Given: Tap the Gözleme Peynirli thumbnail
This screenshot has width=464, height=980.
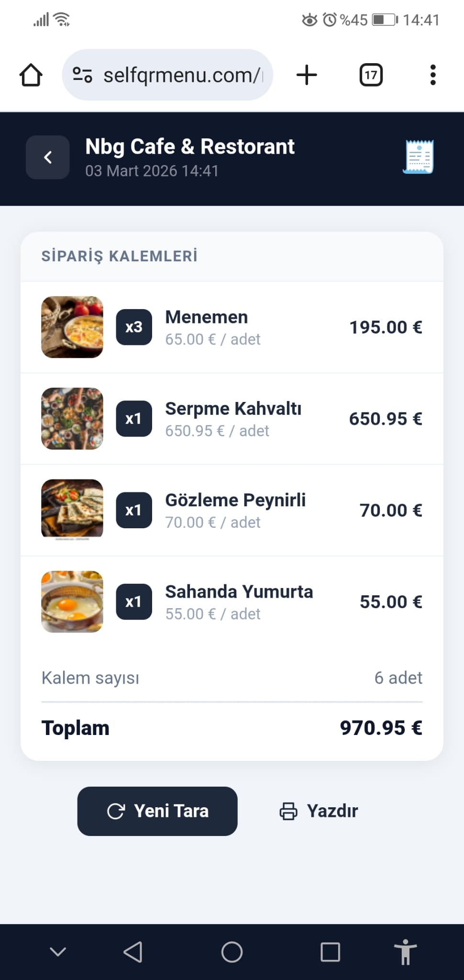Looking at the screenshot, I should (x=72, y=510).
